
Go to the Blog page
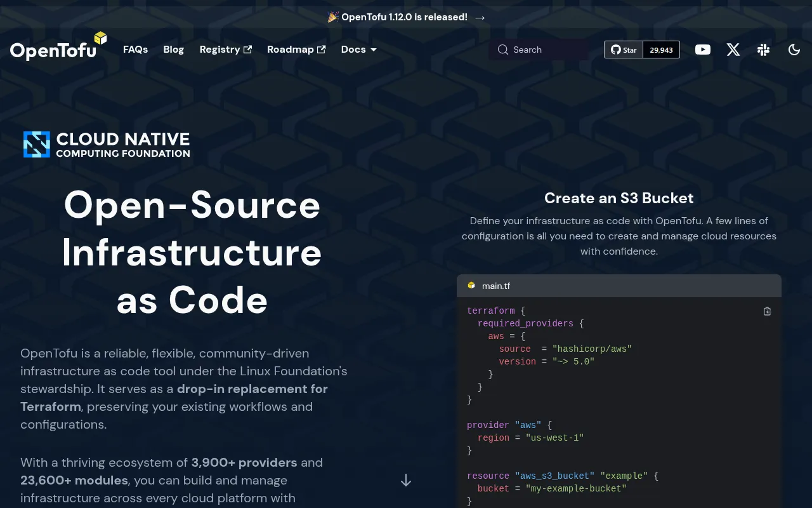[173, 50]
